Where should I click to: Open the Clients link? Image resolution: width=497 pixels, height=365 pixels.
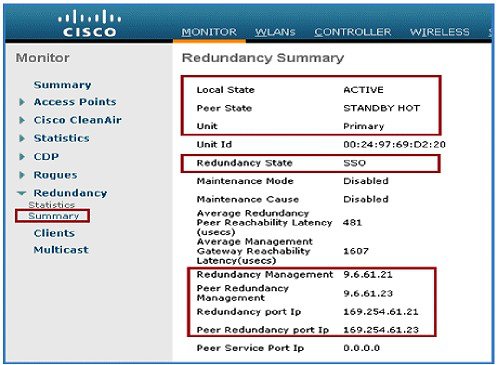54,233
